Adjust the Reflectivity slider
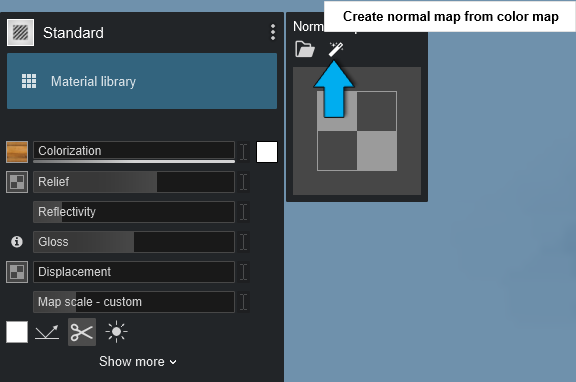 click(134, 212)
